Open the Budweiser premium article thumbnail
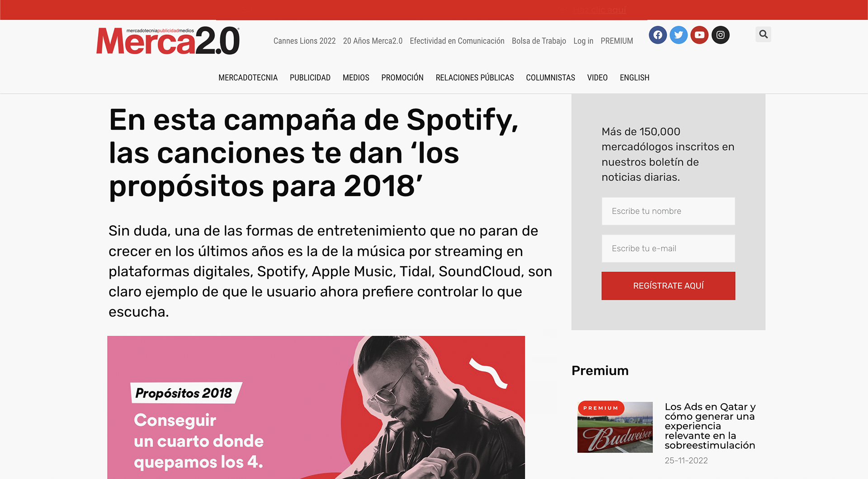The height and width of the screenshot is (479, 868). tap(615, 427)
